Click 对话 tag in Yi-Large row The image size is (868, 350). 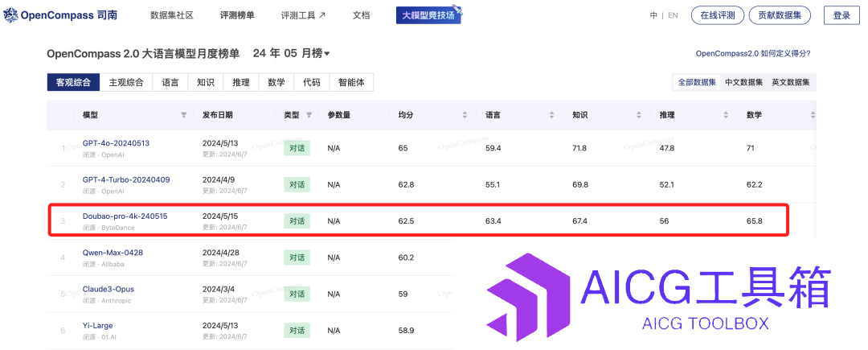(297, 331)
